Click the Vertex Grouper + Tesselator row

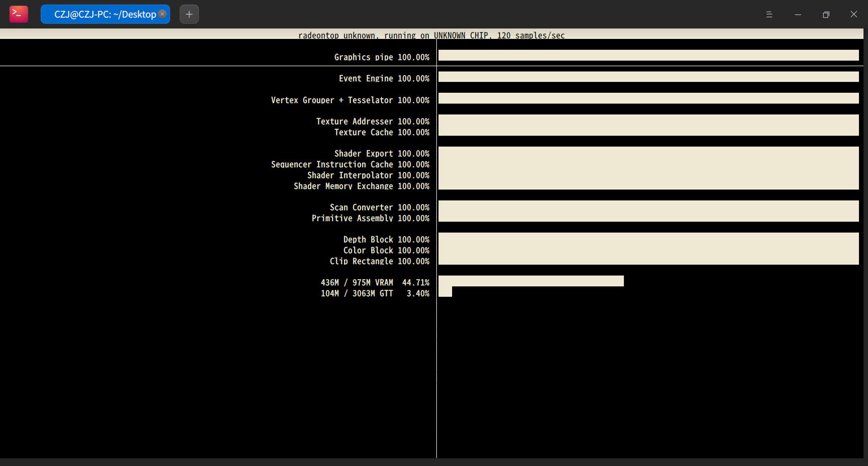pos(350,100)
